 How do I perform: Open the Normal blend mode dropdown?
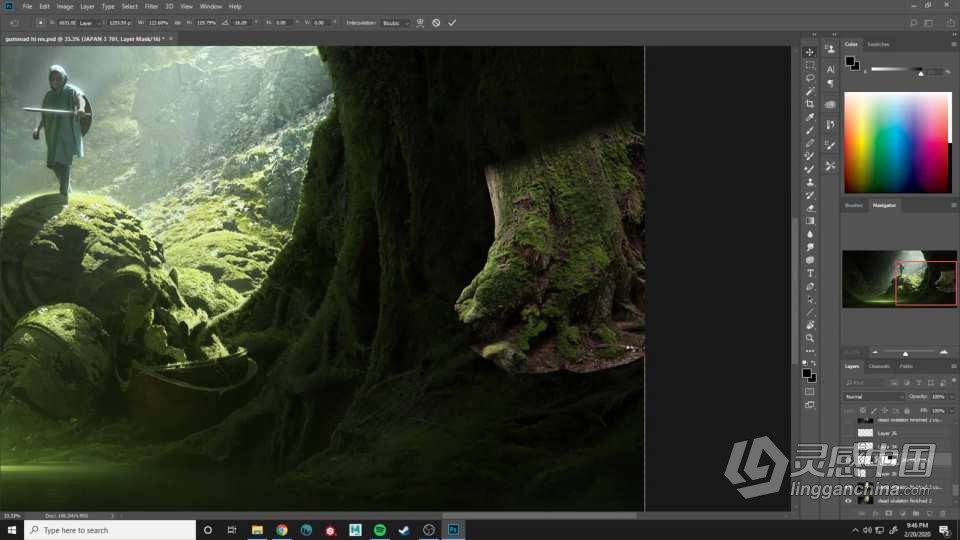coord(874,397)
